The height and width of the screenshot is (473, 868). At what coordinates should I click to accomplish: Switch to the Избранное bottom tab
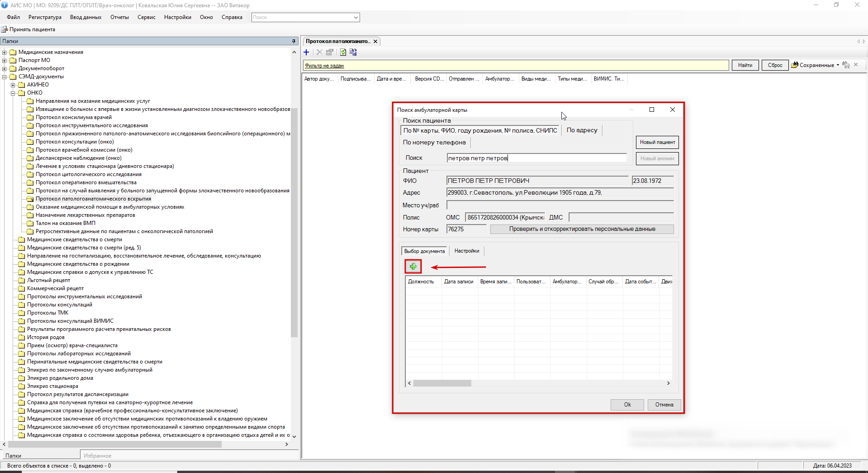[x=97, y=456]
